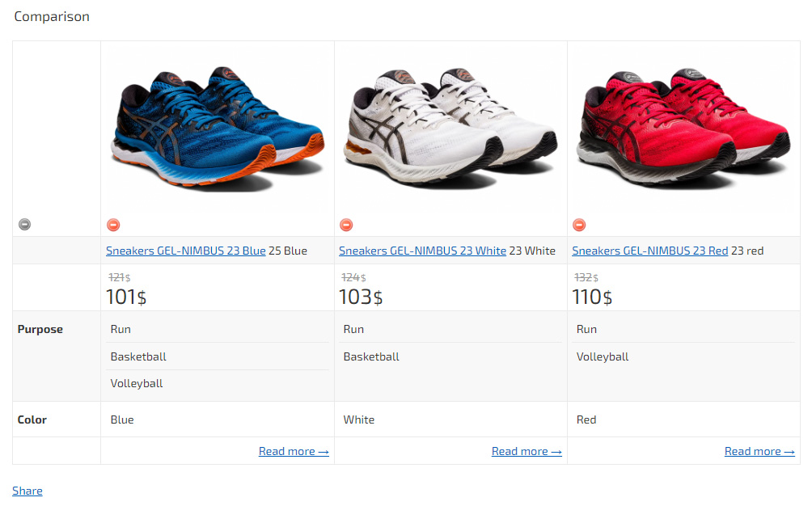Remove blue sneakers with red minus icon

113,225
